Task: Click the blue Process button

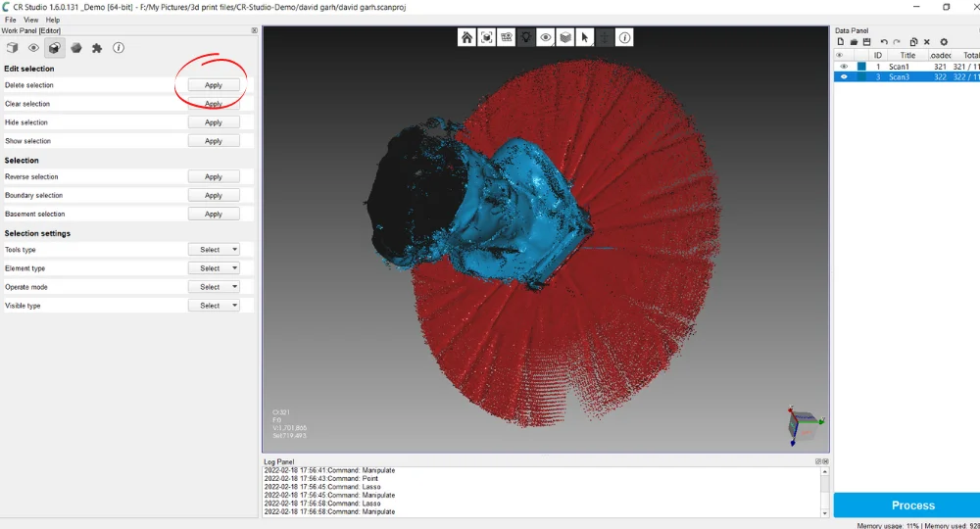Action: pos(906,505)
